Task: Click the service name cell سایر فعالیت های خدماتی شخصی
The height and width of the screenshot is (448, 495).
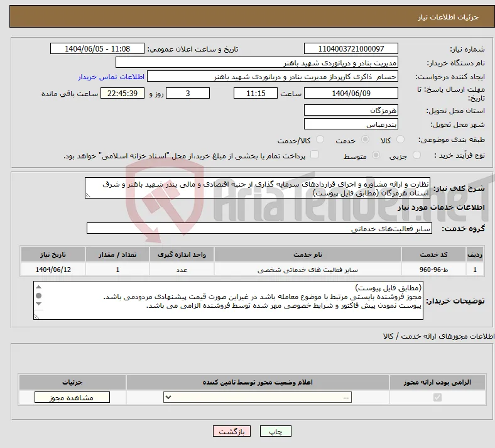Action: tap(308, 270)
